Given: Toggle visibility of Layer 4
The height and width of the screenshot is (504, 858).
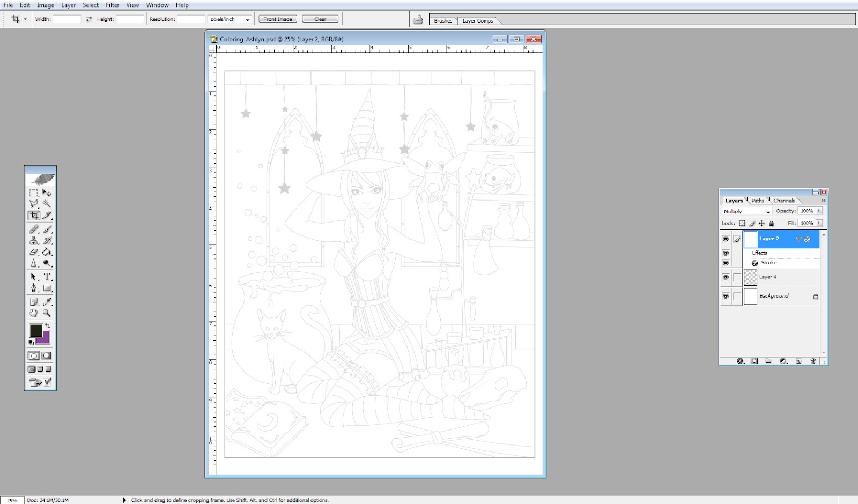Looking at the screenshot, I should 726,277.
